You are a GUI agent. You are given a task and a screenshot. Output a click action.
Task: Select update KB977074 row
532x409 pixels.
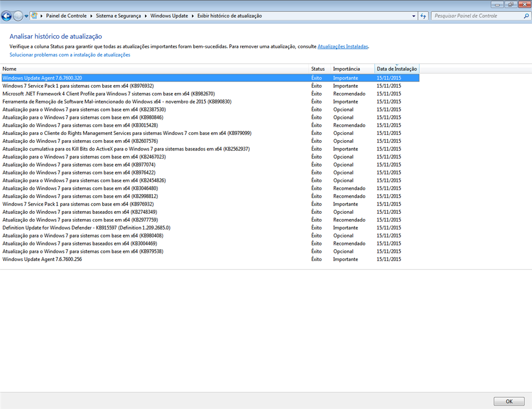point(210,165)
